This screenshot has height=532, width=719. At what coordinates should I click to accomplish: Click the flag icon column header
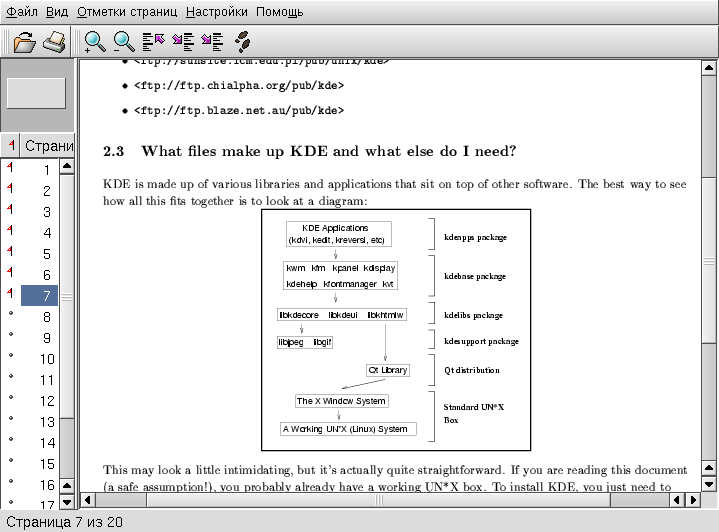(11, 145)
